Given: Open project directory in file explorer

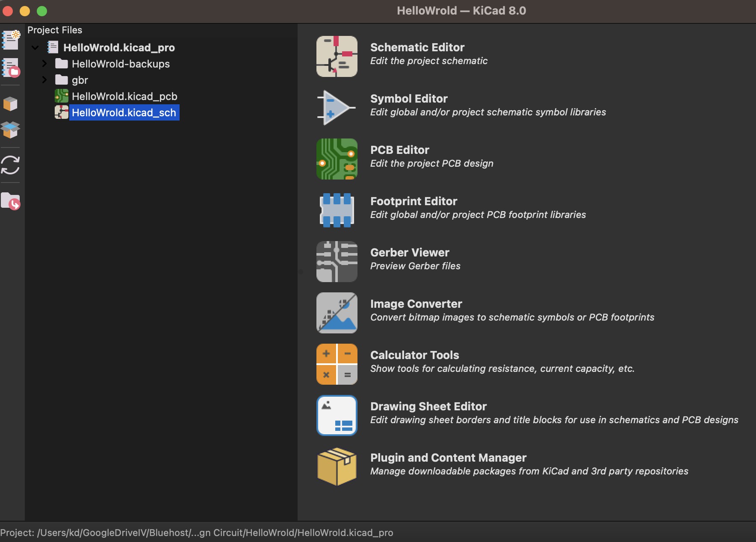Looking at the screenshot, I should coord(11,201).
